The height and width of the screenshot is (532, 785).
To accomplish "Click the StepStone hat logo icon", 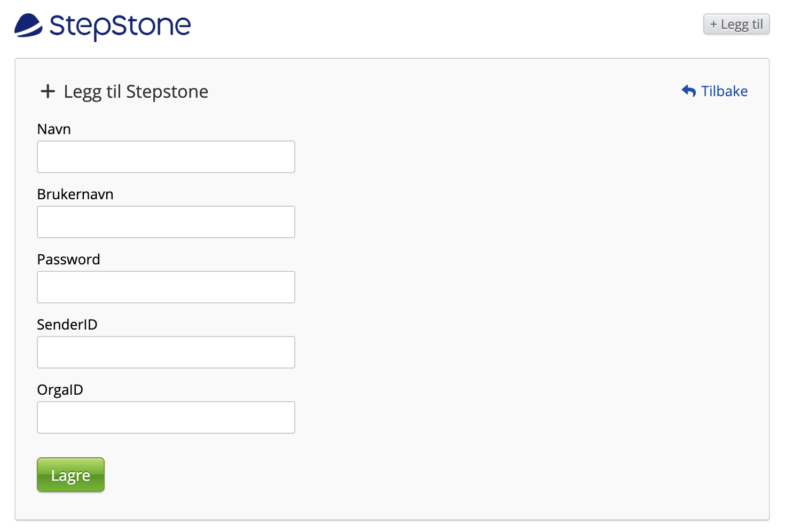I will click(28, 25).
